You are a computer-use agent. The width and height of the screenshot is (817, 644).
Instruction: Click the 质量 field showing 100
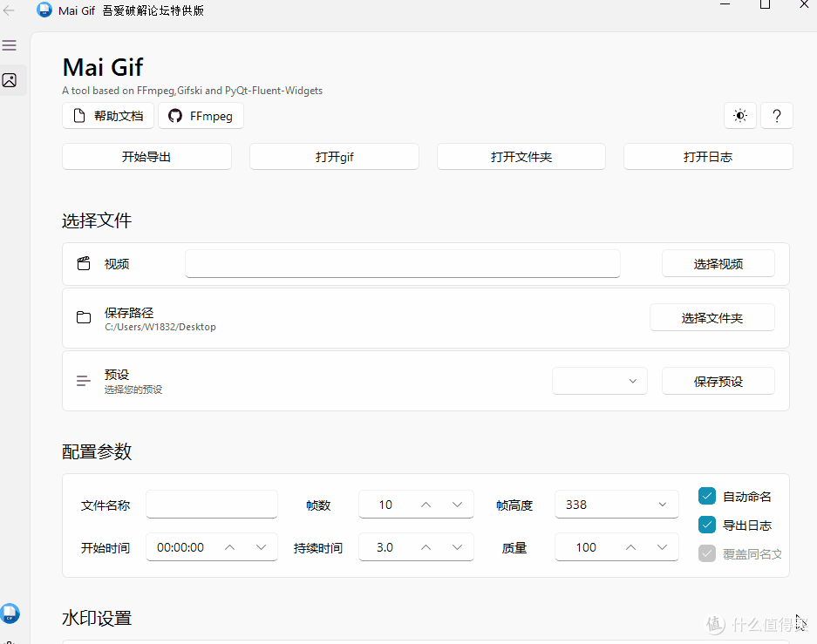coord(586,547)
